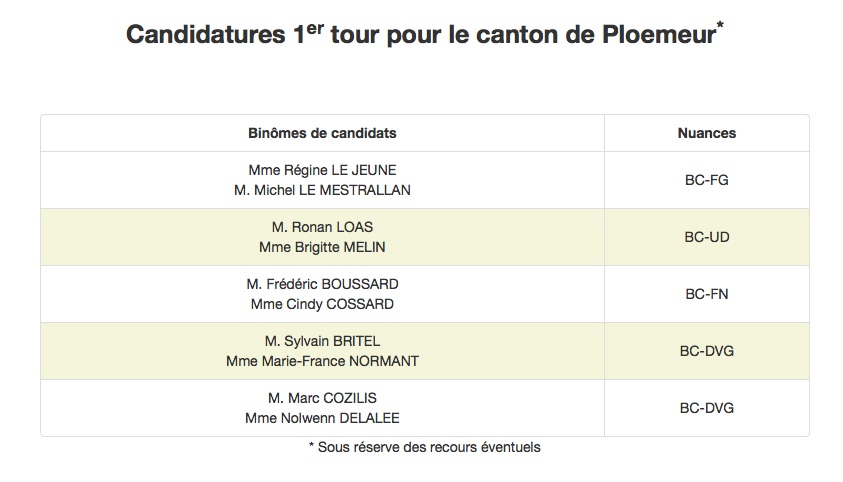The width and height of the screenshot is (843, 482).
Task: Select candidate M. Sylvain BRITEL
Action: (322, 341)
